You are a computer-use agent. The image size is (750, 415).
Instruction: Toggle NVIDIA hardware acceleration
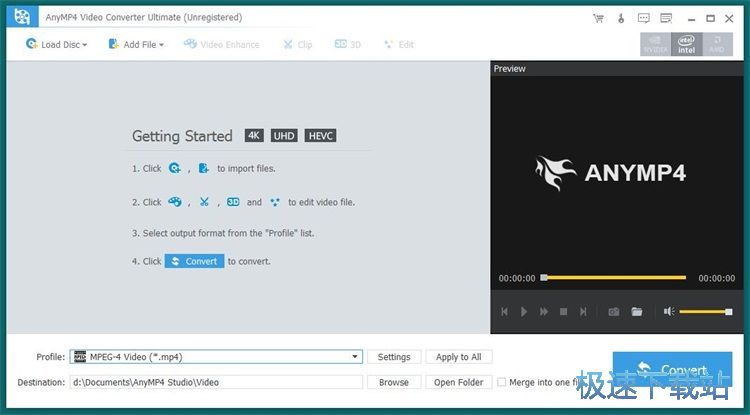pyautogui.click(x=655, y=44)
